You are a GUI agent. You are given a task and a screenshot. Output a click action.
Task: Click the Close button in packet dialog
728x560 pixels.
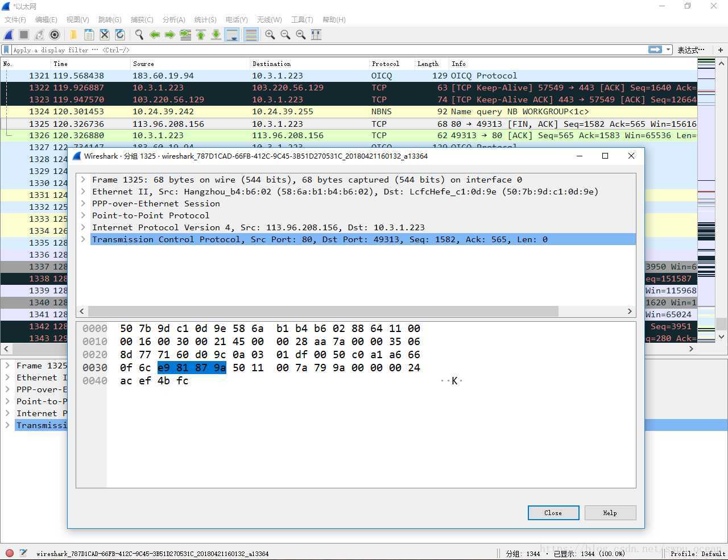pos(553,513)
